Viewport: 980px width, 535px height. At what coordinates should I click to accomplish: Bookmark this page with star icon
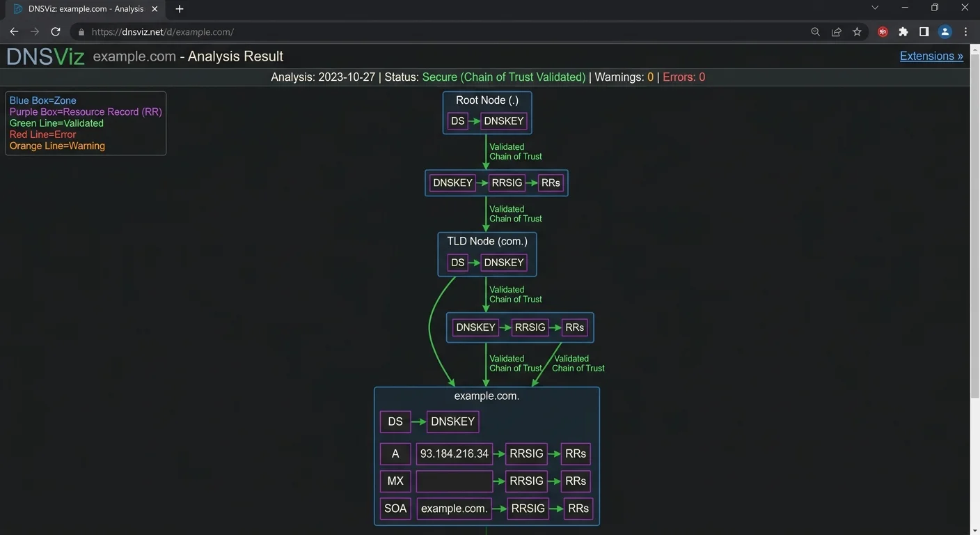(x=857, y=32)
